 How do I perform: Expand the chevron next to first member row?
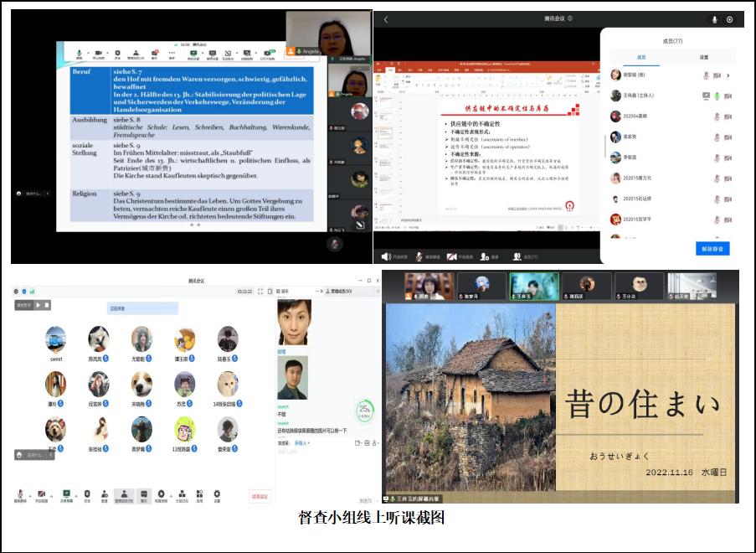coord(728,75)
